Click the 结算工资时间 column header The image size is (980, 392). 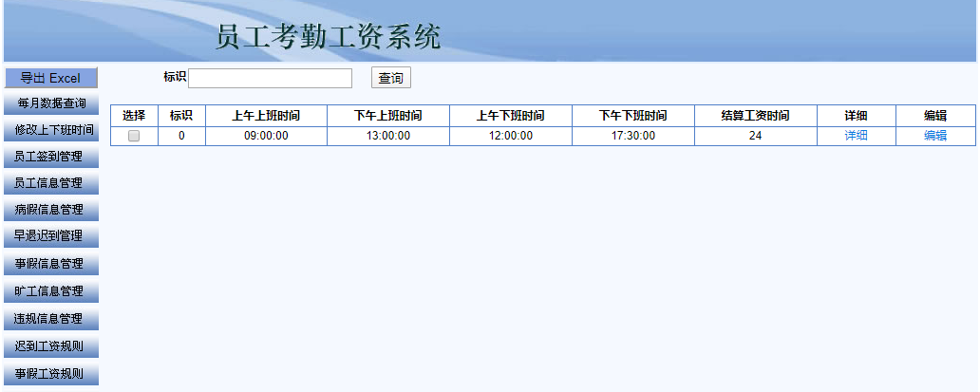tap(756, 116)
